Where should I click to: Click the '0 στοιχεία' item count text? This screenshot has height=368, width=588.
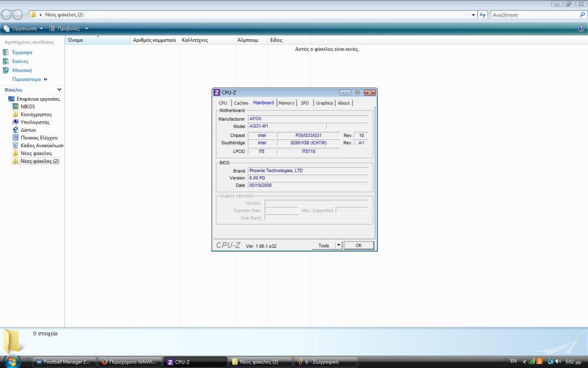(45, 334)
